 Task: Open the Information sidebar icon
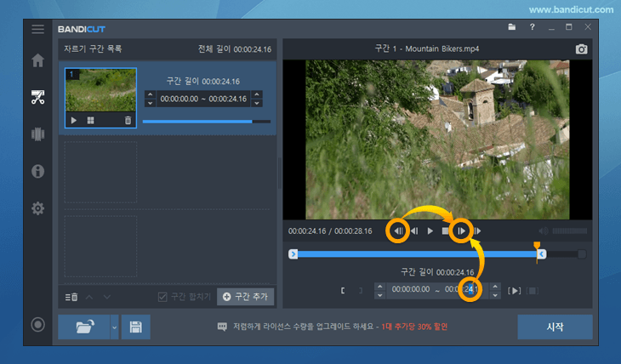[x=38, y=171]
